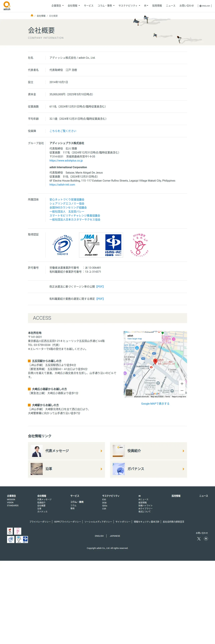Screen dimensions: 215x644
Task: Open 日本カスタマーサクセス協会 link
Action: [75, 220]
